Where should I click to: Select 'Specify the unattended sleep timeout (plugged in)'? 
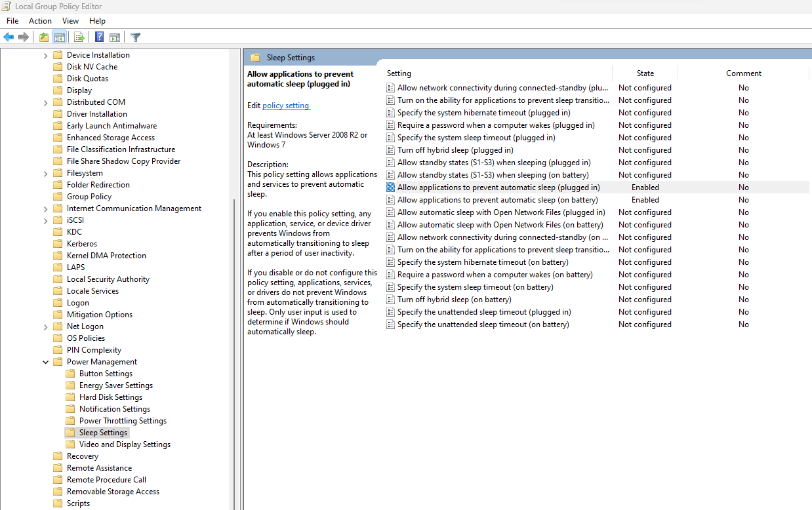(484, 312)
